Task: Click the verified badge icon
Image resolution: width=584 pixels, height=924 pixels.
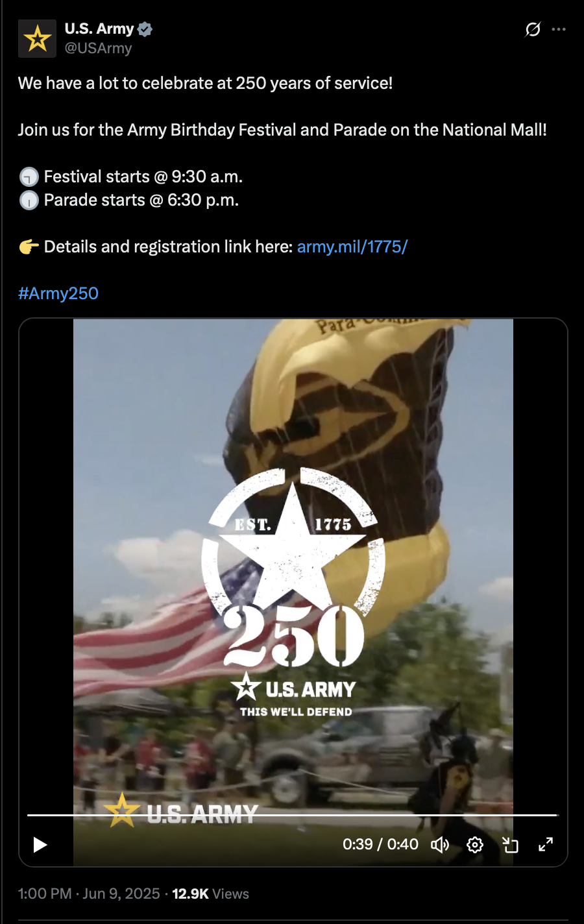Action: click(x=145, y=29)
